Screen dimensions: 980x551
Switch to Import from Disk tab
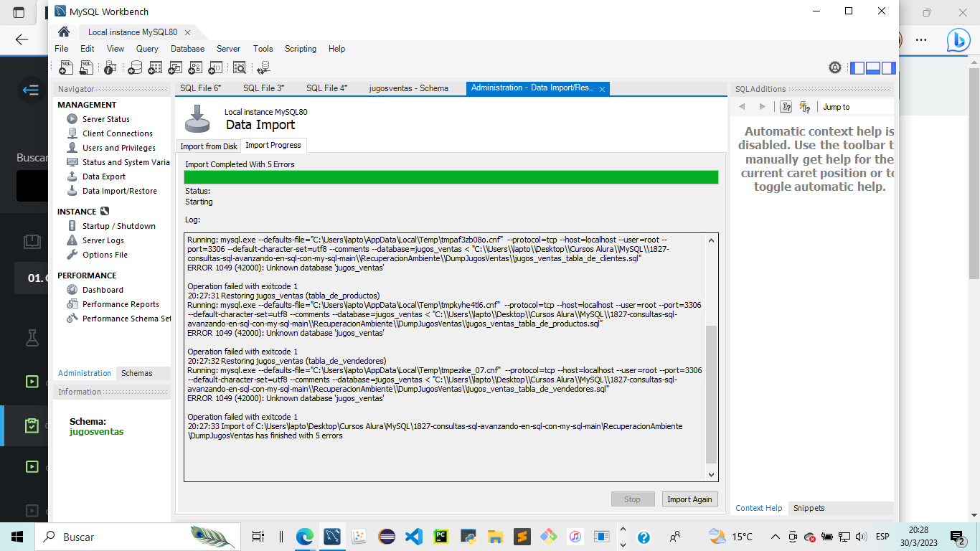point(209,146)
